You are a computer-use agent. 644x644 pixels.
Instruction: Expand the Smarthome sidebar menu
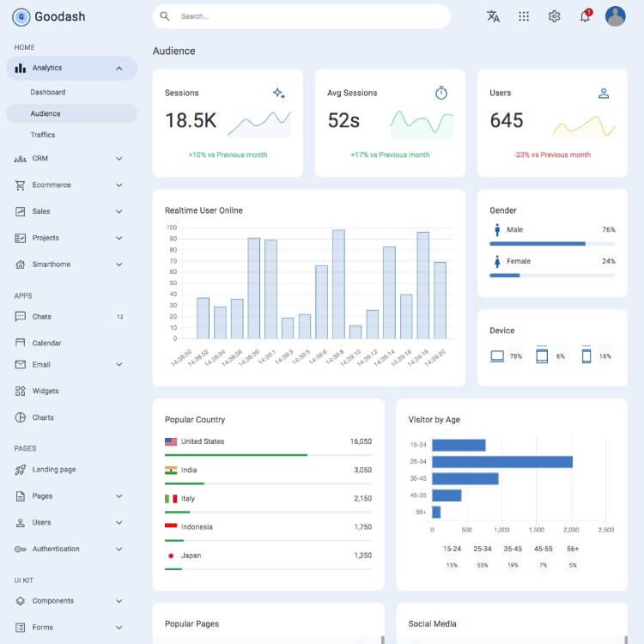(118, 264)
